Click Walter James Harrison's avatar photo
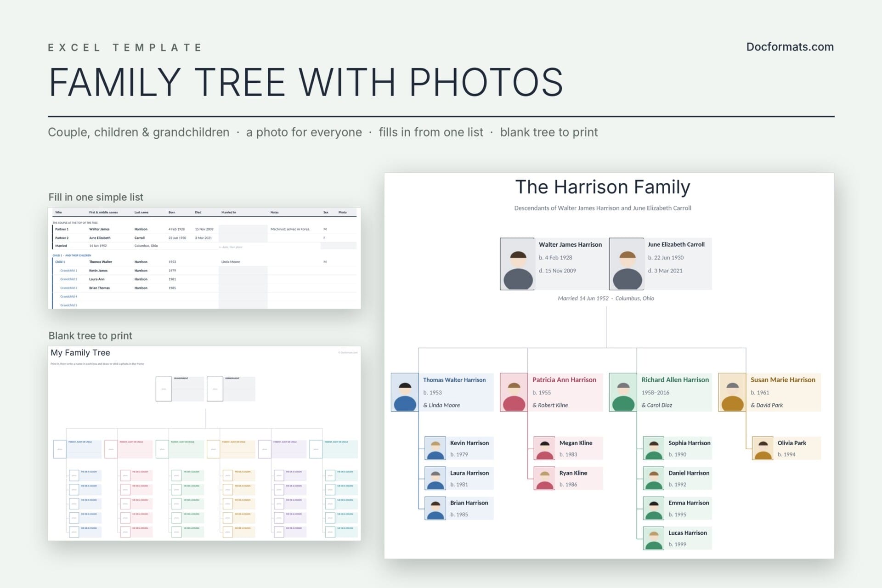Screen dimensions: 882x588 [x=517, y=264]
